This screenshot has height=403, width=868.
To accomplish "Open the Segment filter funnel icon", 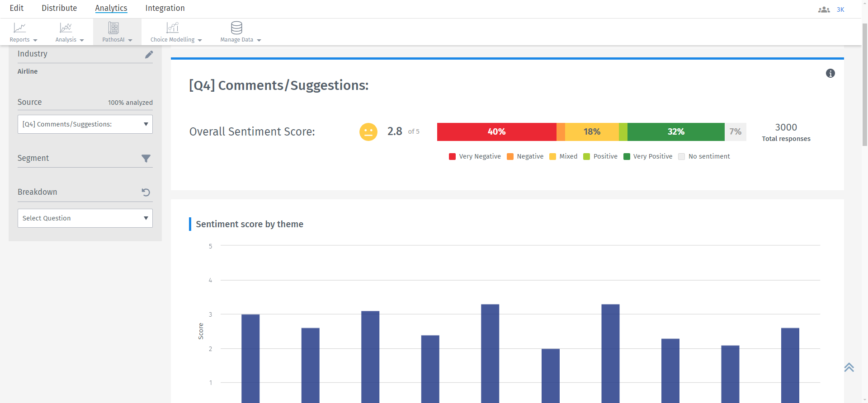I will coord(146,159).
